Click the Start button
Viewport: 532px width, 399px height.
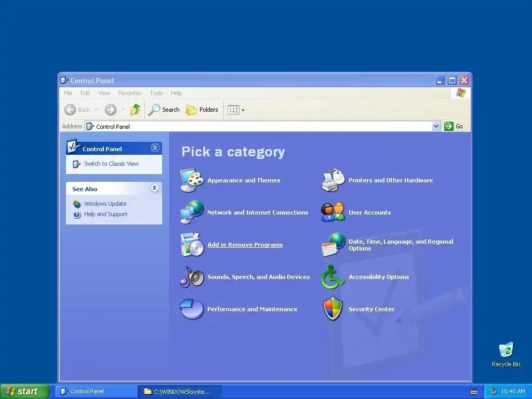(24, 391)
